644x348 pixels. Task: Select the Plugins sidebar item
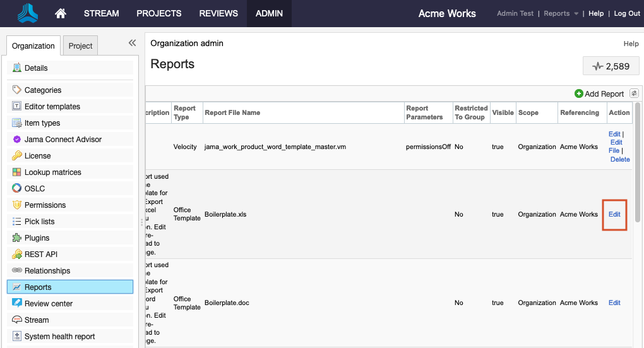click(x=37, y=238)
